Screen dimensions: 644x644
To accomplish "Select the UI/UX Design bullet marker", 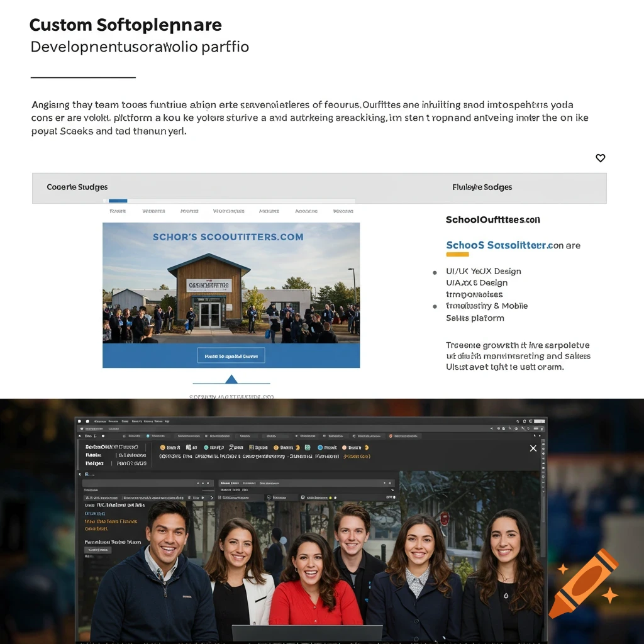I will tap(435, 272).
